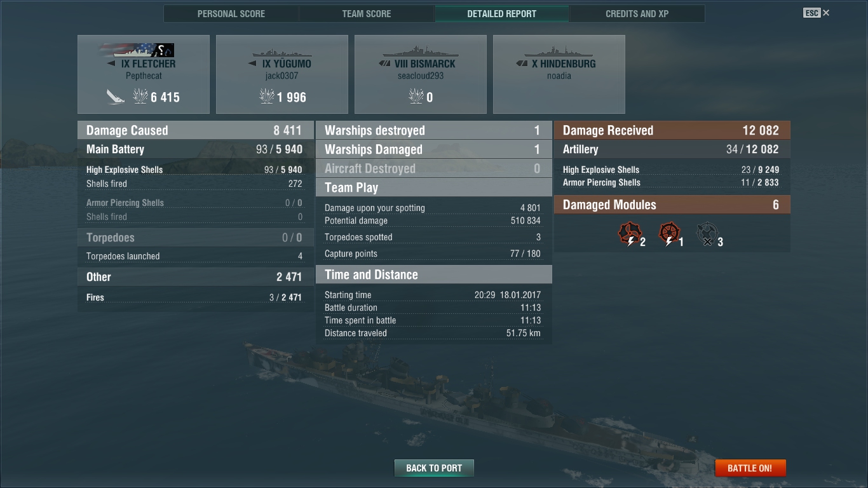Select the X Hindenburg ship card
This screenshot has width=868, height=488.
pyautogui.click(x=559, y=74)
